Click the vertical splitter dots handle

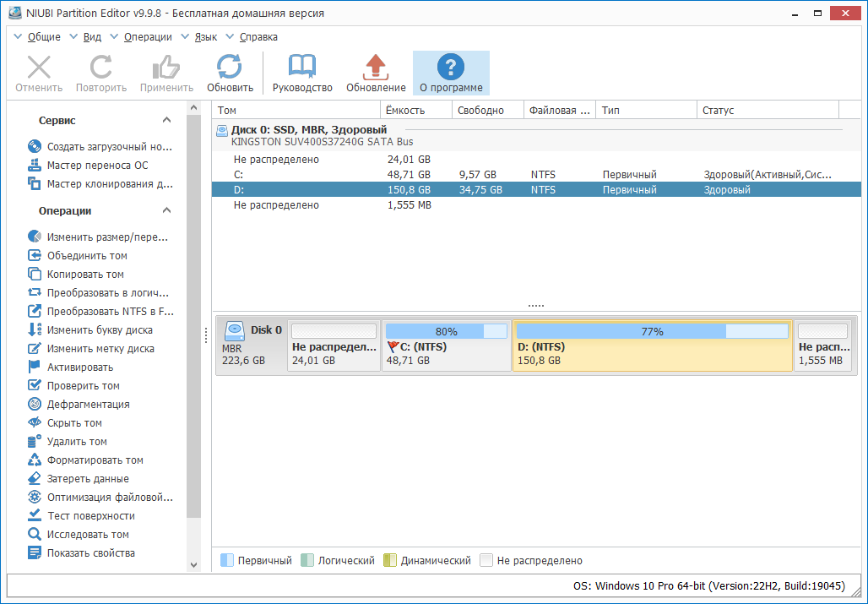[206, 335]
